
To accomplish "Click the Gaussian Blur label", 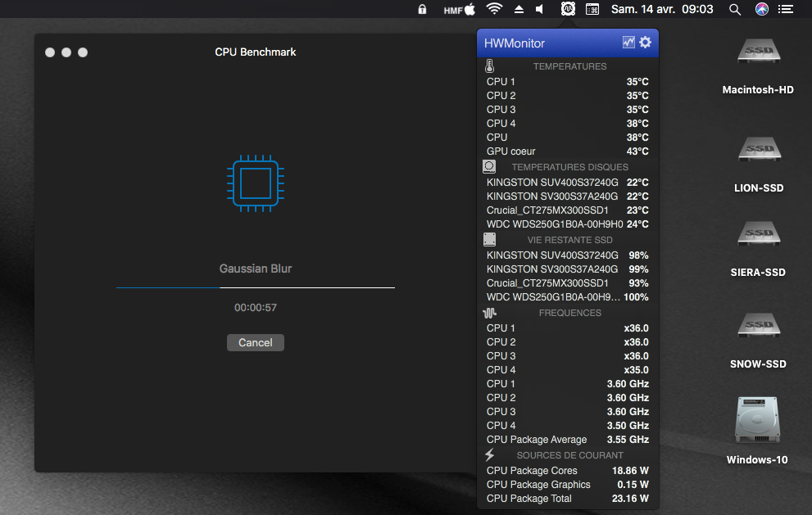I will (256, 269).
